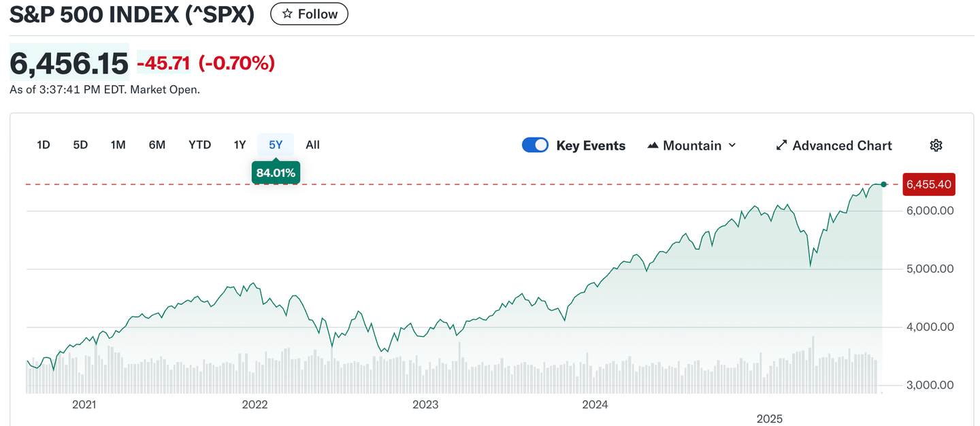Disable the Key Events toggle
The image size is (980, 426).
pyautogui.click(x=535, y=145)
